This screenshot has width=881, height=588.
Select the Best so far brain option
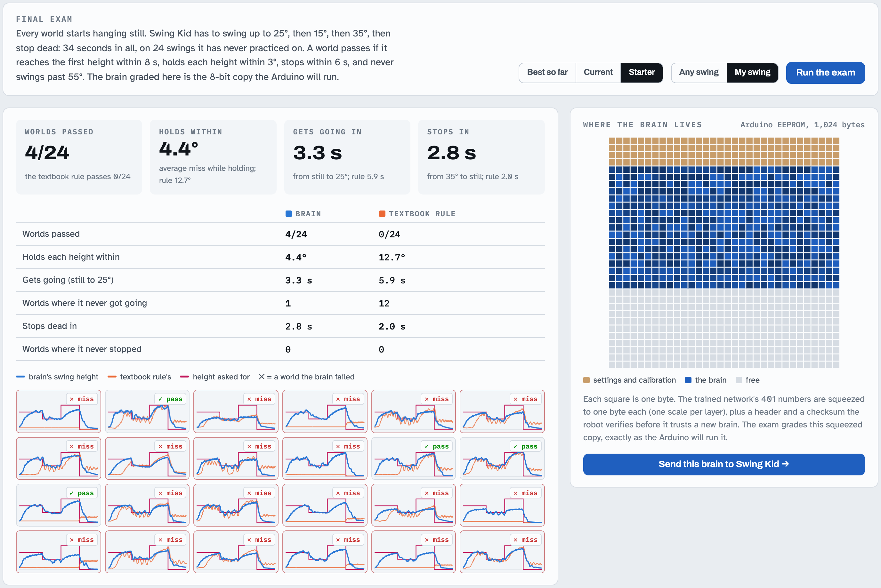pyautogui.click(x=547, y=72)
